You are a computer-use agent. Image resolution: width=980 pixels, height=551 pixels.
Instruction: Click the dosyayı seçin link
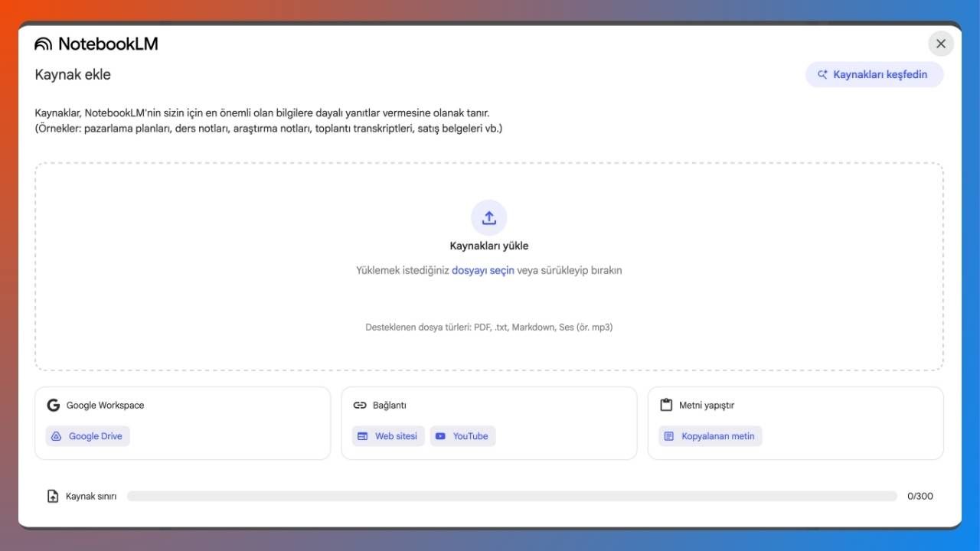[x=482, y=270]
